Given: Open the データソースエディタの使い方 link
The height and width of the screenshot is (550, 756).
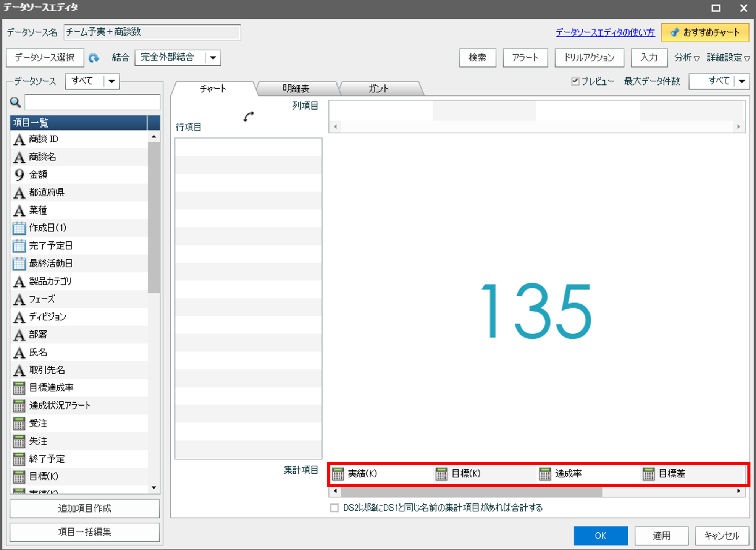Looking at the screenshot, I should (x=605, y=32).
